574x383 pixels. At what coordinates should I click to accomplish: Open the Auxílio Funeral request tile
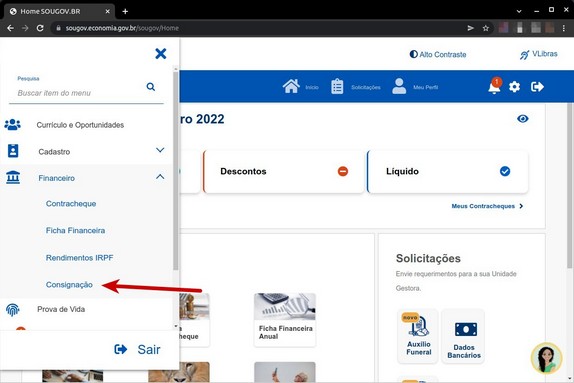click(x=418, y=336)
